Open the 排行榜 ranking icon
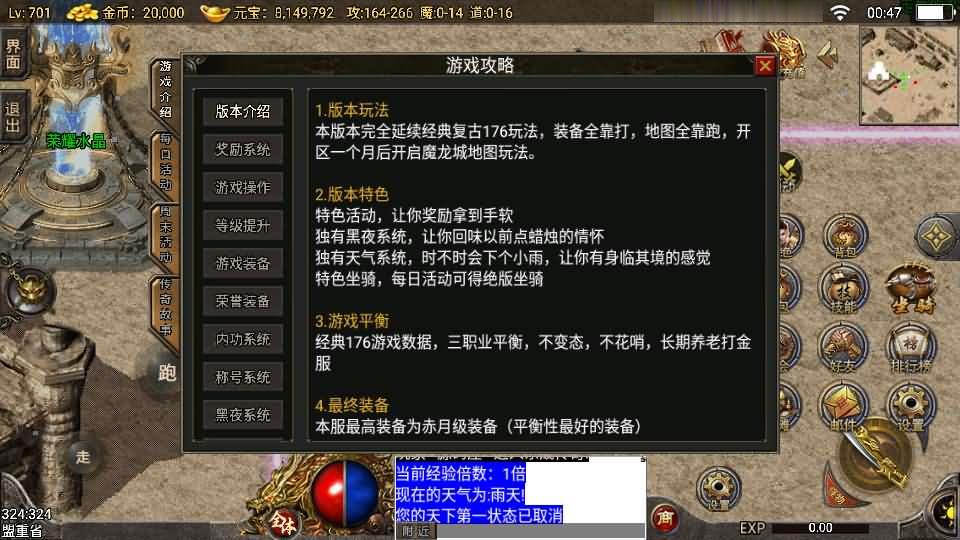Viewport: 960px width, 540px height. tap(912, 350)
